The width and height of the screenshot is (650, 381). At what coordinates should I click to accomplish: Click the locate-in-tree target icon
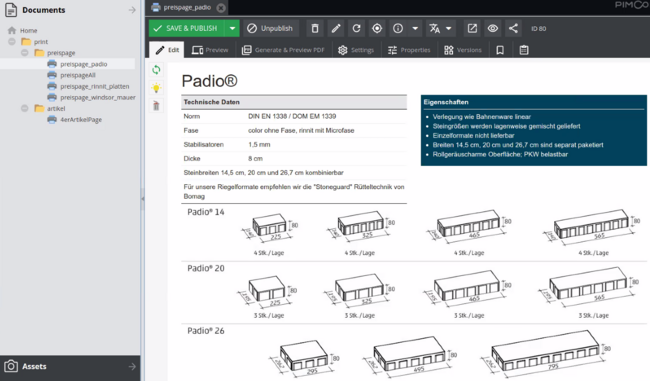[377, 29]
